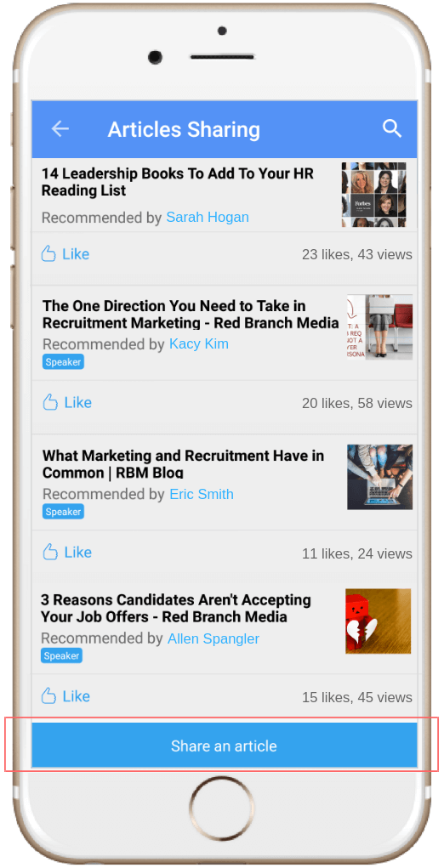The height and width of the screenshot is (868, 444).
Task: Open the 14 Leadership Books article title
Action: 178,182
